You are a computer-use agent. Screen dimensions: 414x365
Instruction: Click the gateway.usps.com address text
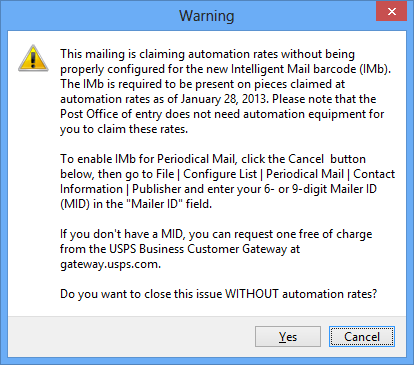110,264
